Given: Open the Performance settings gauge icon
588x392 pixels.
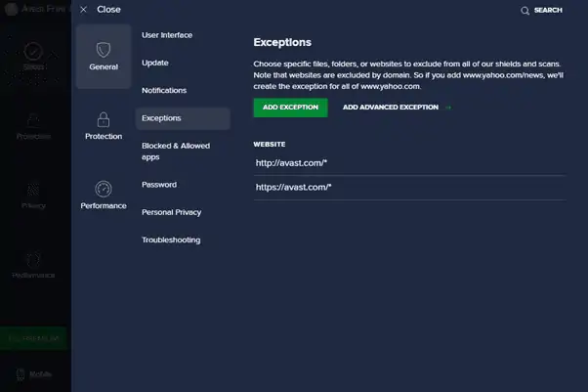Looking at the screenshot, I should point(104,189).
